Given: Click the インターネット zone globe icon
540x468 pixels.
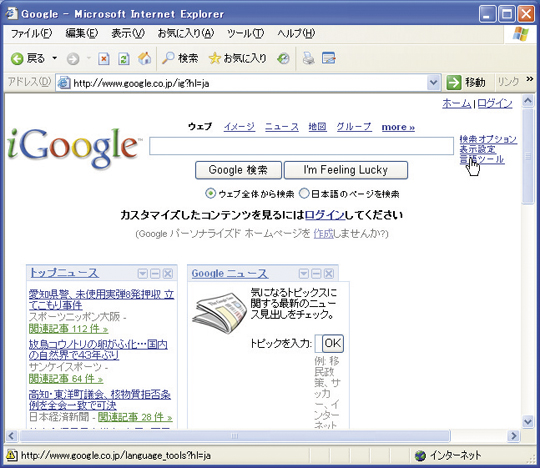Looking at the screenshot, I should (x=420, y=456).
